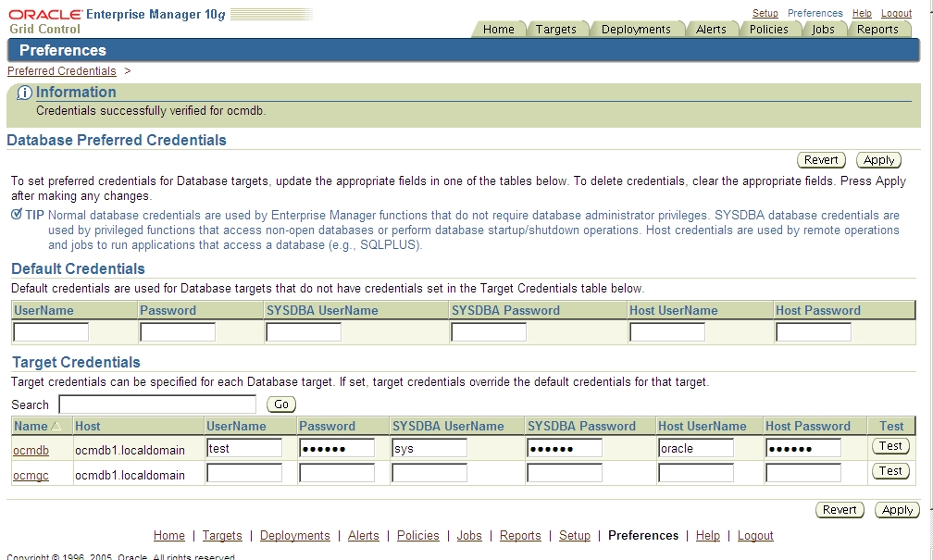Click the Test column header
This screenshot has width=933, height=560.
click(891, 426)
